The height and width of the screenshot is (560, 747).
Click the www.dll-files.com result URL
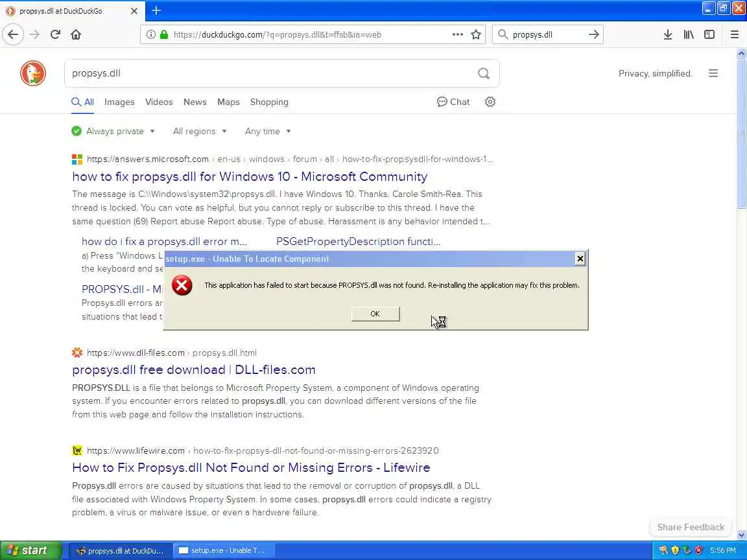coord(136,353)
